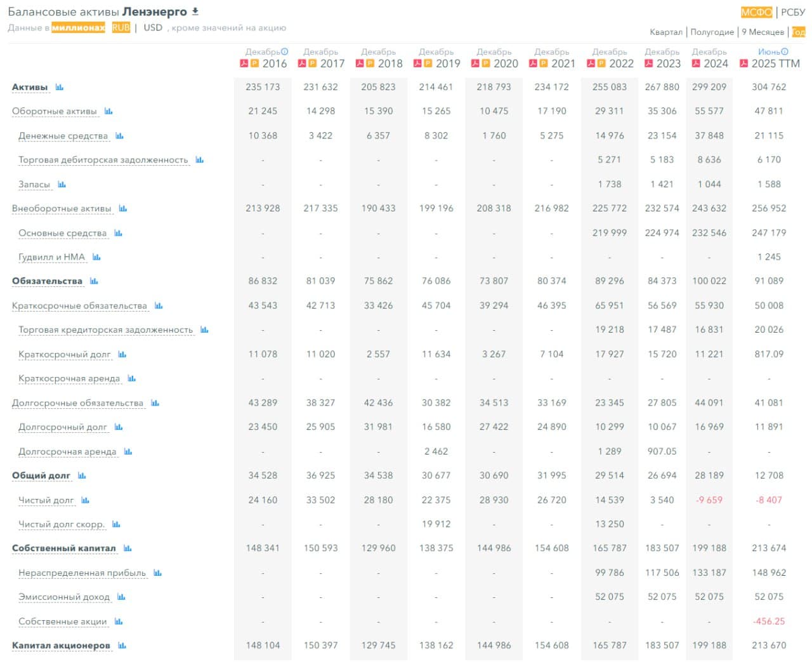This screenshot has width=812, height=664.
Task: Open the chart icon beside Денежные средства
Action: (118, 136)
